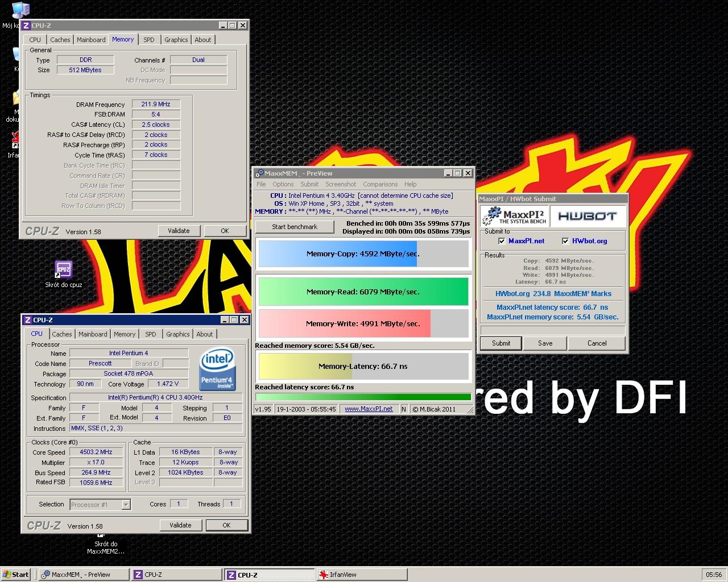
Task: Click Cancel button in HWbot Submit dialog
Action: click(x=597, y=343)
